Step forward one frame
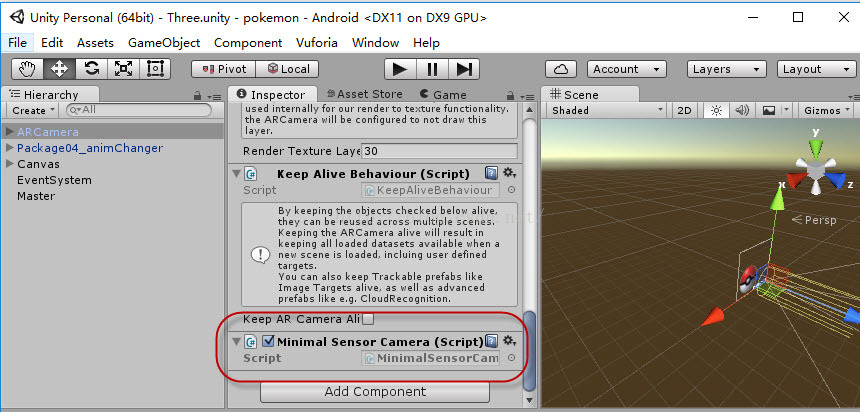 tap(464, 69)
